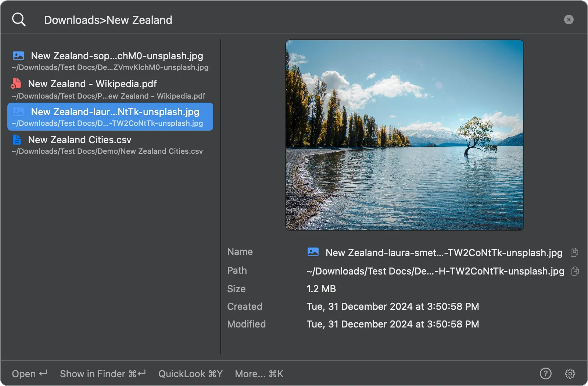Click the document icon for New Zealand Cities.csv
588x386 pixels.
point(17,139)
